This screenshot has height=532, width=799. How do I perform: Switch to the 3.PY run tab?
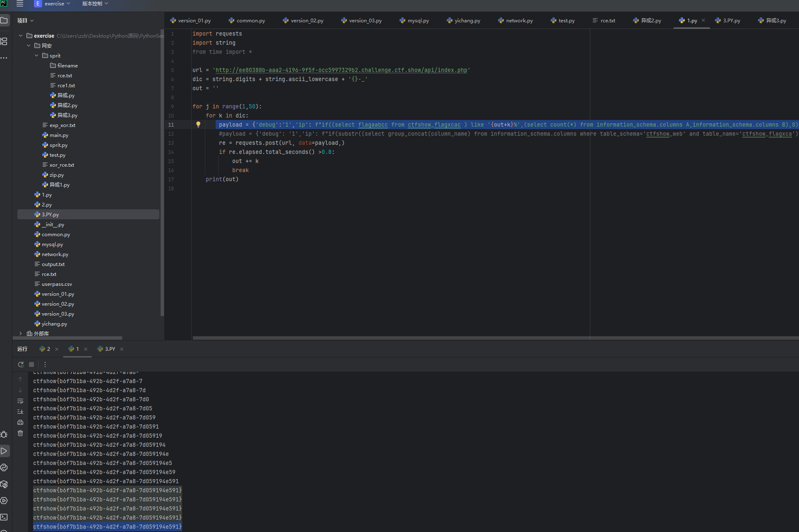tap(110, 349)
